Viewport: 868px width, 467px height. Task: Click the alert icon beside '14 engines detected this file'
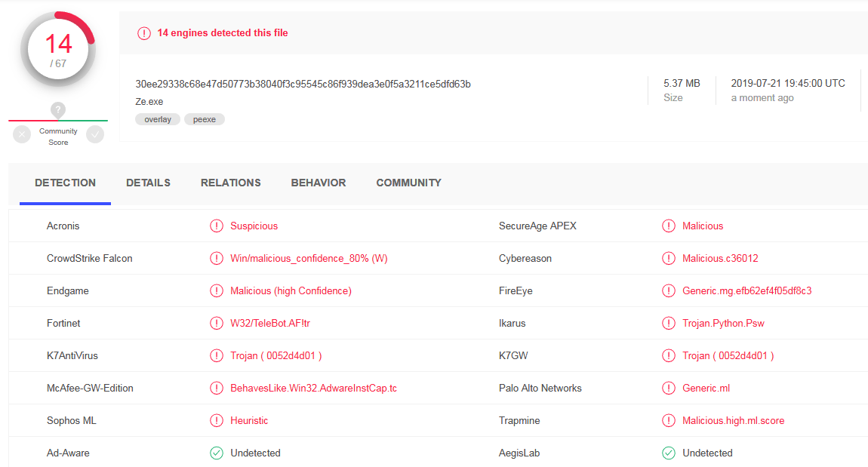tap(144, 33)
